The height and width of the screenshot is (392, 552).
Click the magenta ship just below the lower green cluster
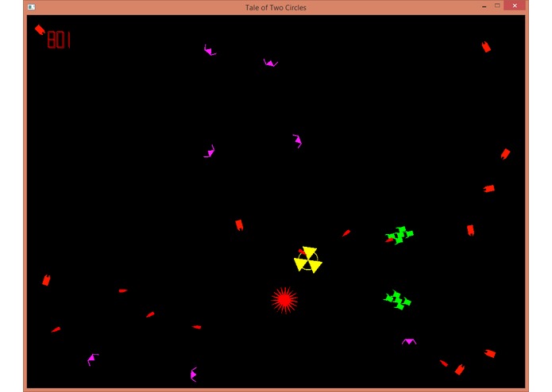point(409,341)
